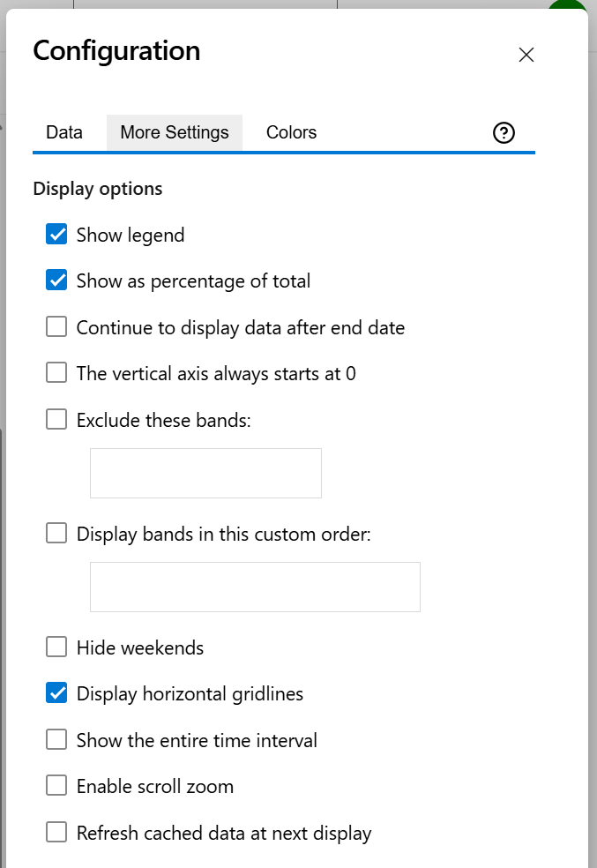Image resolution: width=597 pixels, height=868 pixels.
Task: Open the help icon on the tab bar
Action: pyautogui.click(x=504, y=132)
